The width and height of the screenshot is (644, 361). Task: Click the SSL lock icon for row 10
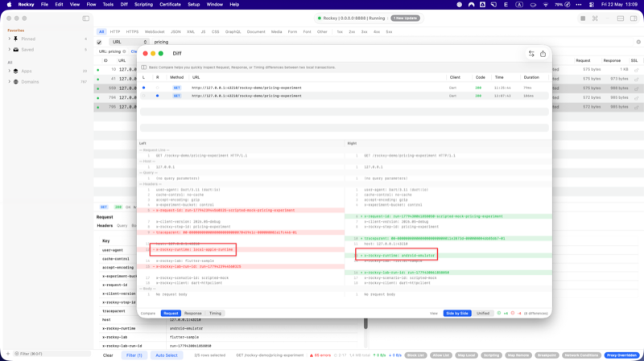pyautogui.click(x=636, y=70)
